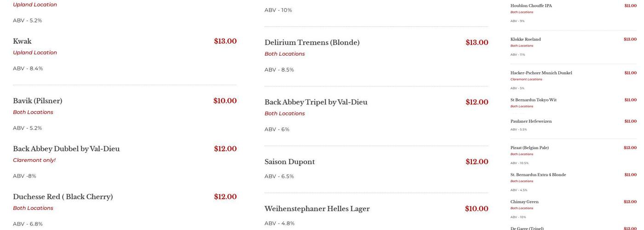Select the Paulaner Hefeweizen listing

point(531,121)
